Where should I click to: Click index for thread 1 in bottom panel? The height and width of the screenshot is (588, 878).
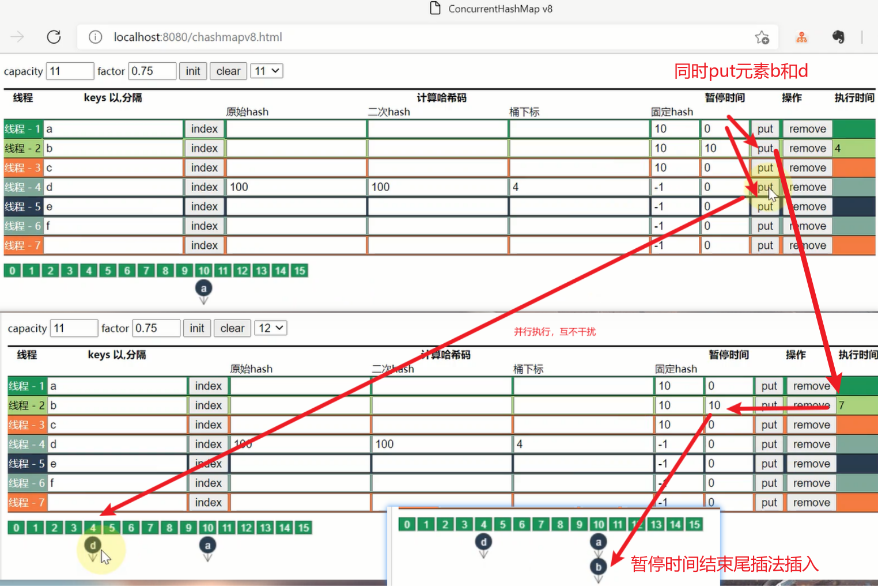(209, 386)
